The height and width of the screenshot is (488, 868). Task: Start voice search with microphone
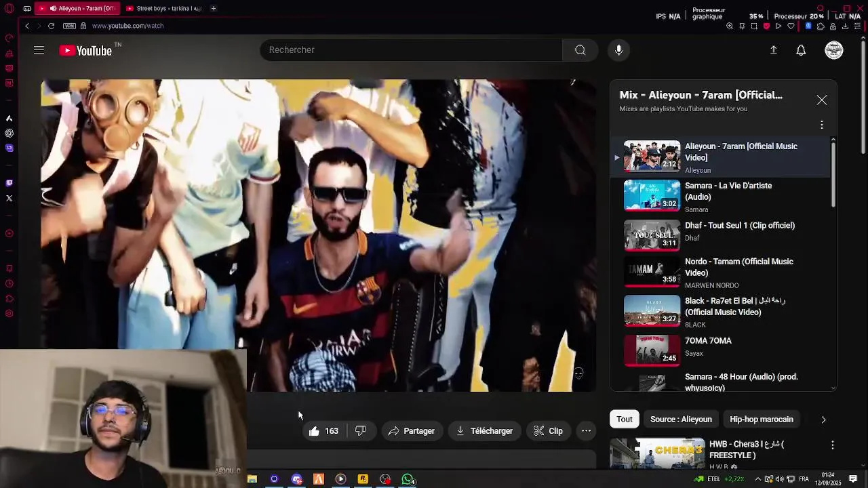tap(618, 50)
